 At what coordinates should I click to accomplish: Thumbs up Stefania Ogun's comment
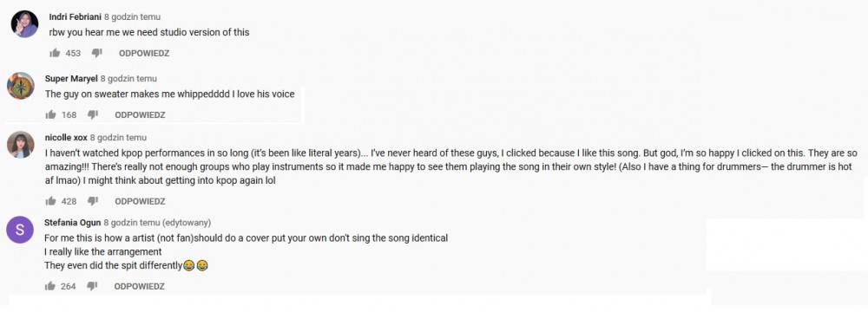click(50, 286)
